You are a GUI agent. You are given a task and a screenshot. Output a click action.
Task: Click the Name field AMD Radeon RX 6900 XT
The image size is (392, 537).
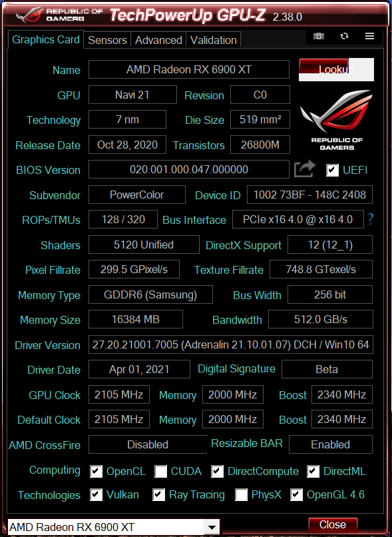(189, 69)
